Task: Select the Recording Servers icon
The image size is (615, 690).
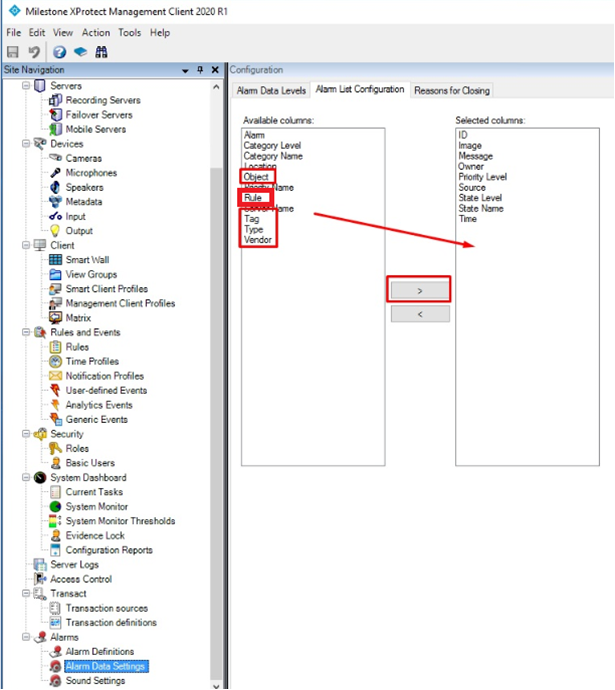Action: coord(55,100)
